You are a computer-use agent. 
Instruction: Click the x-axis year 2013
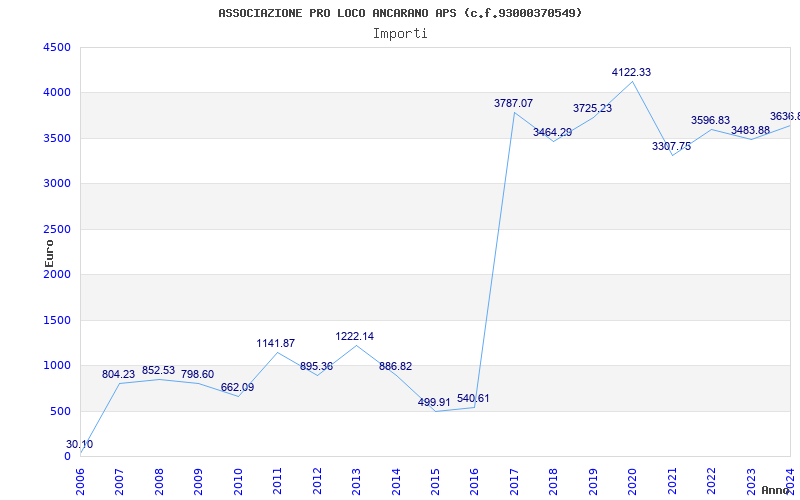pos(356,482)
